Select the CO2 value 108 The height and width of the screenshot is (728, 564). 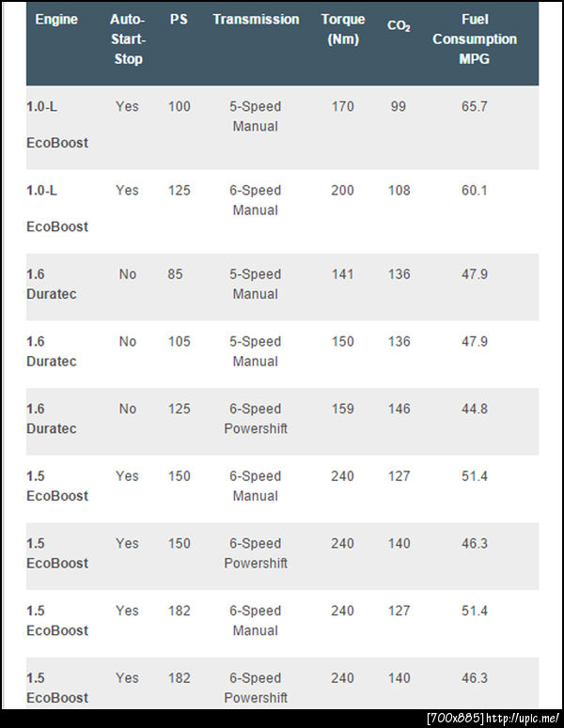click(x=399, y=191)
